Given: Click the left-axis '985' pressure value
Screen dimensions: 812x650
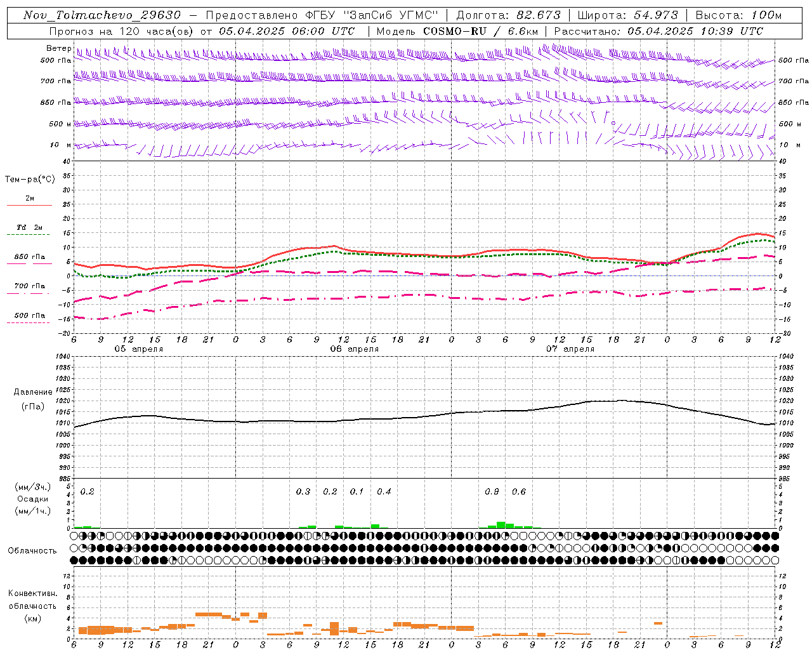Looking at the screenshot, I should tap(65, 479).
